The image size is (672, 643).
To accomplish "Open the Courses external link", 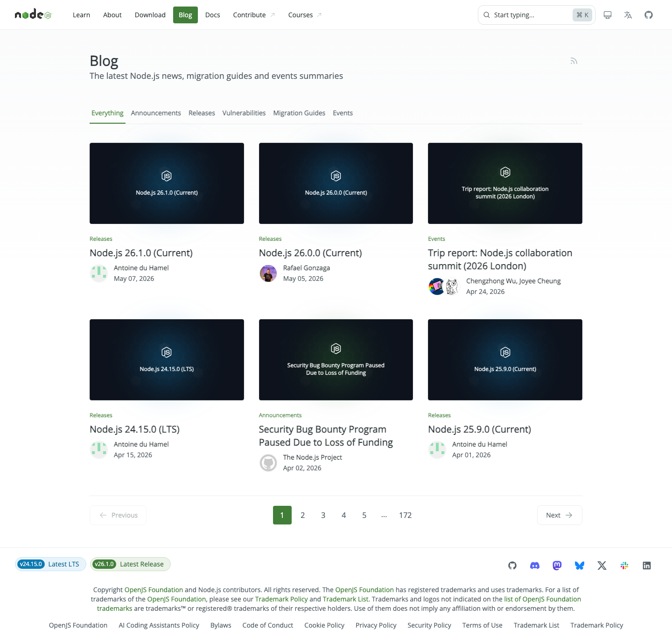I will (x=305, y=15).
